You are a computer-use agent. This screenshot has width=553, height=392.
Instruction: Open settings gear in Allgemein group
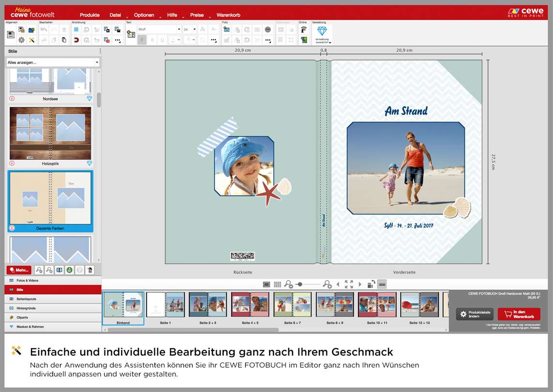coord(21,40)
